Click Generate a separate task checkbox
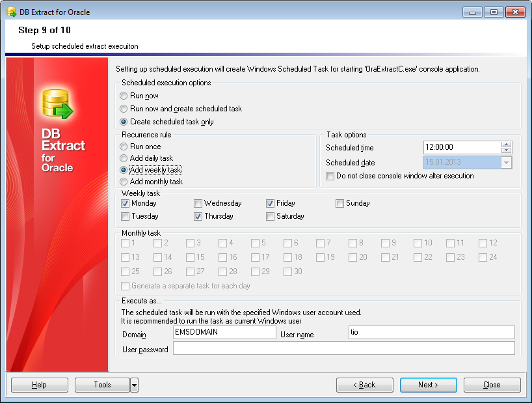Screen dimensions: 532x403 tap(126, 286)
